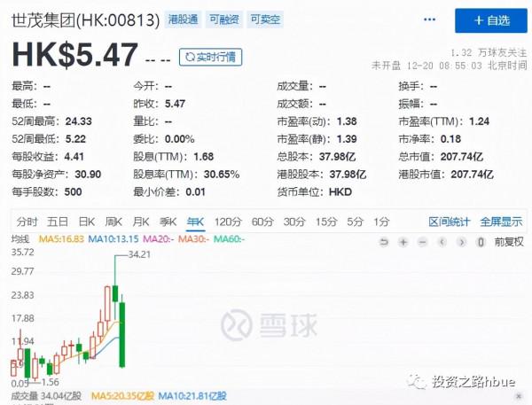Click the close X icon at bottom right

tap(519, 396)
